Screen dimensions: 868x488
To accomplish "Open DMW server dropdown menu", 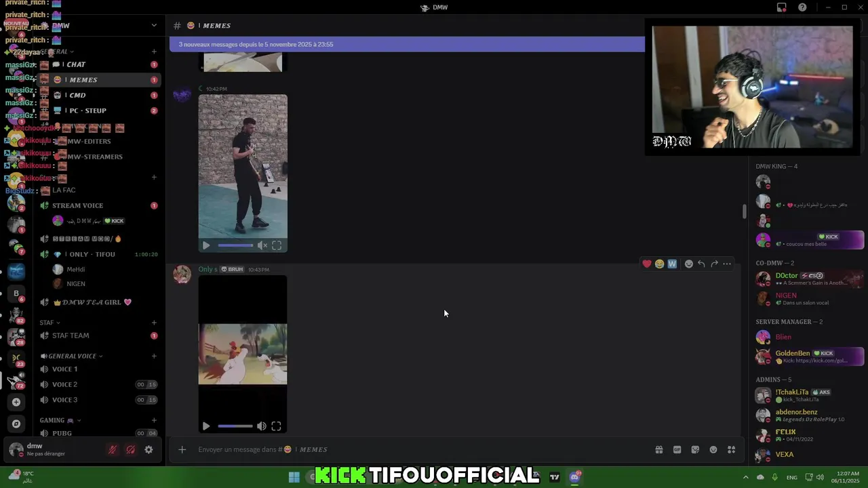I will tap(154, 25).
